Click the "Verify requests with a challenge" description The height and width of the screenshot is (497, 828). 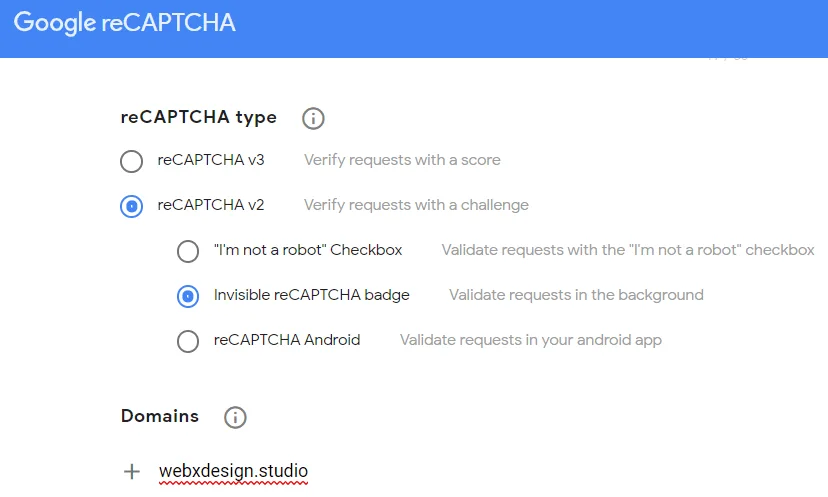pos(416,205)
